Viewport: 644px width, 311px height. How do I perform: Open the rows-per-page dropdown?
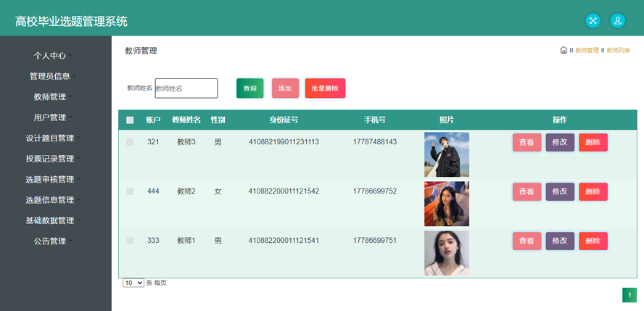[133, 283]
